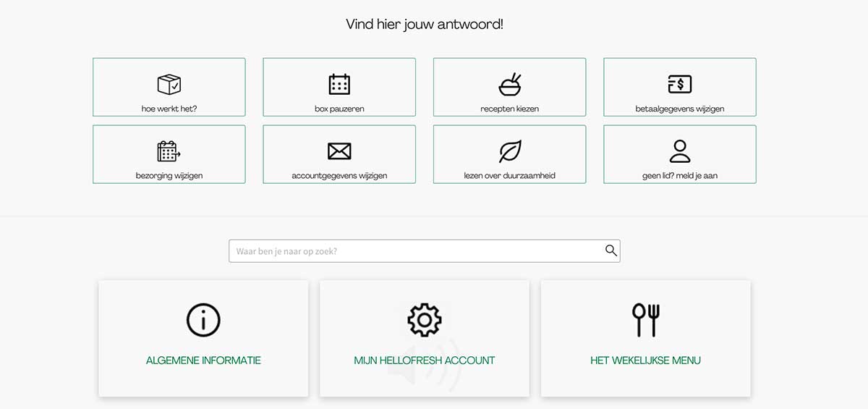Screen dimensions: 868x409
Task: Click the envelope icon for accountgegevens
Action: (339, 151)
